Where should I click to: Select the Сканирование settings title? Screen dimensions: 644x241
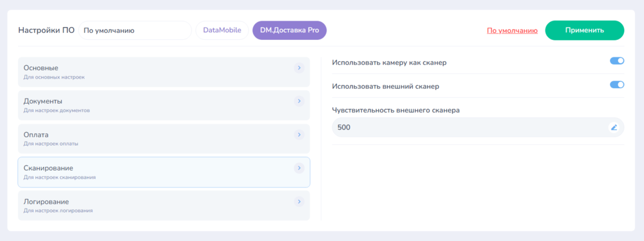pyautogui.click(x=48, y=168)
